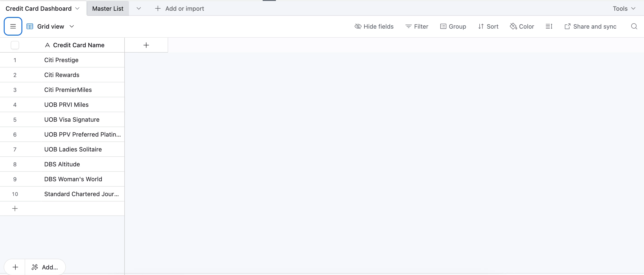The width and height of the screenshot is (644, 275).
Task: Open Share and sync options
Action: click(x=590, y=26)
